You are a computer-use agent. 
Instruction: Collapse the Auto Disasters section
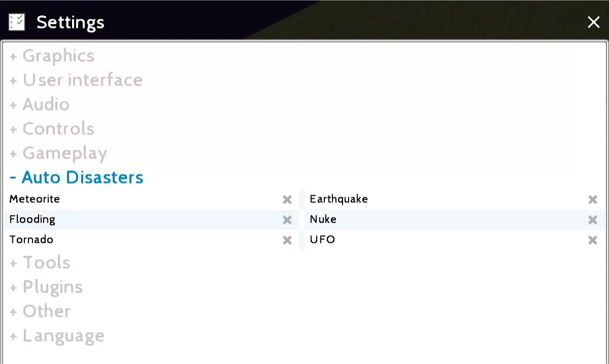(77, 177)
